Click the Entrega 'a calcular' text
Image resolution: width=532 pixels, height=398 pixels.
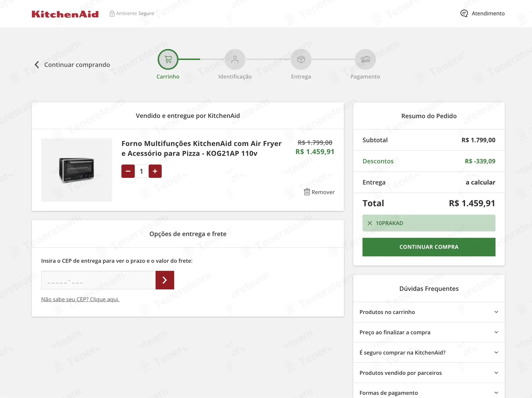[x=480, y=182]
